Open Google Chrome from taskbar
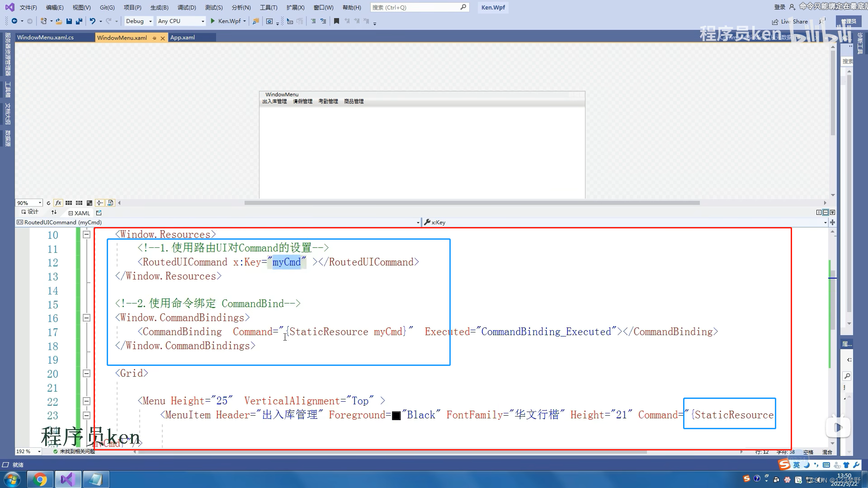The width and height of the screenshot is (868, 488). [x=40, y=479]
